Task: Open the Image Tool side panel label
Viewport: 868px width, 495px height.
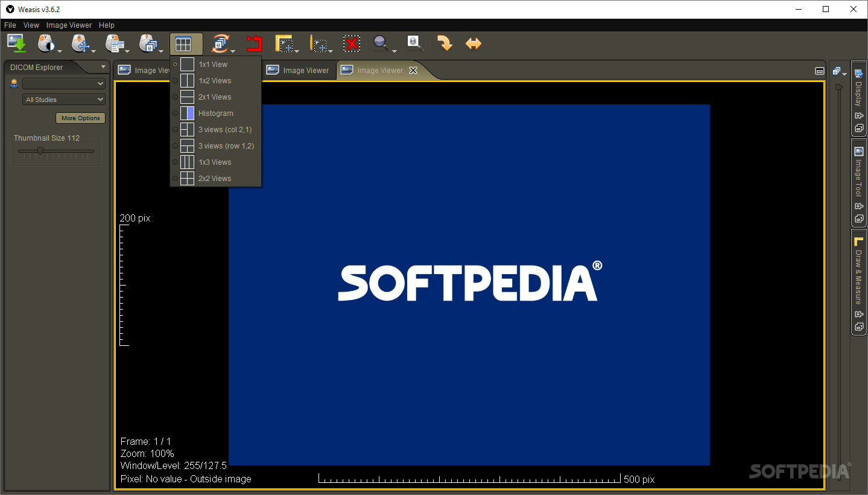Action: tap(858, 178)
